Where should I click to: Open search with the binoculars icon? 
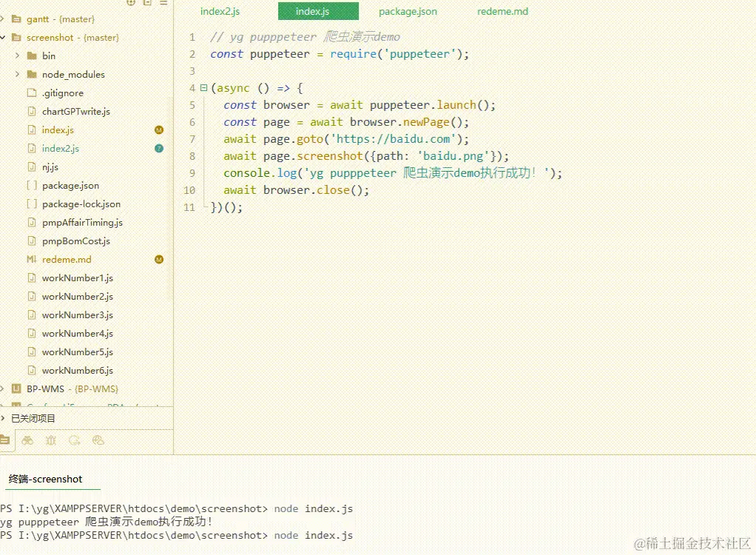click(x=27, y=440)
